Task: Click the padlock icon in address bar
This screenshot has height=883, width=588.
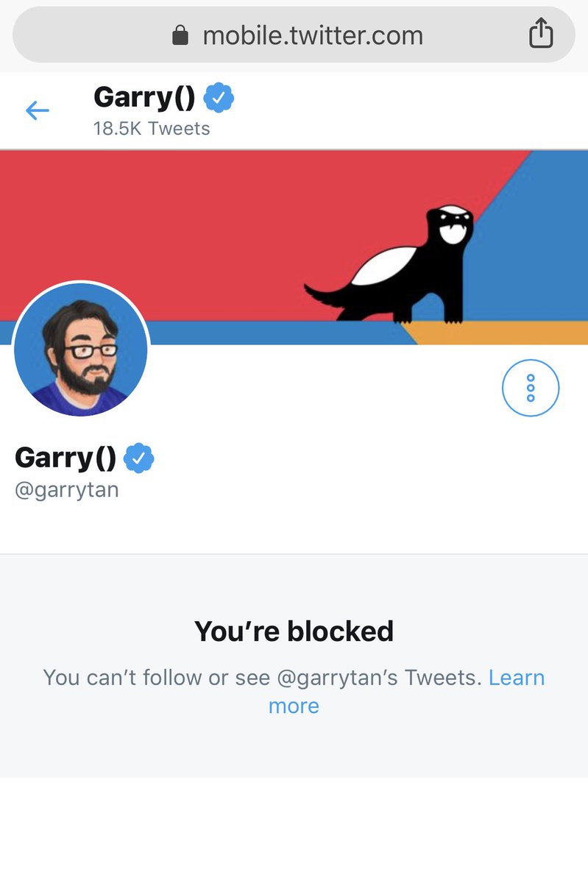Action: (180, 35)
